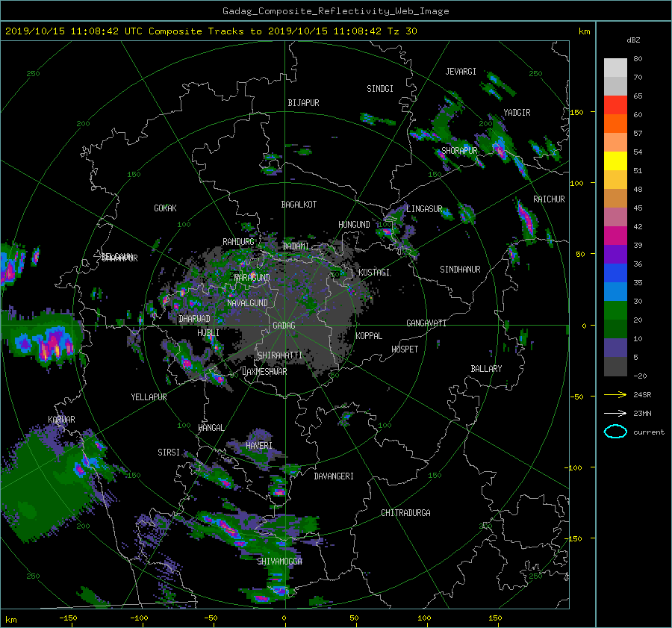Click the YADGIR city label
This screenshot has height=628, width=672.
pyautogui.click(x=517, y=113)
